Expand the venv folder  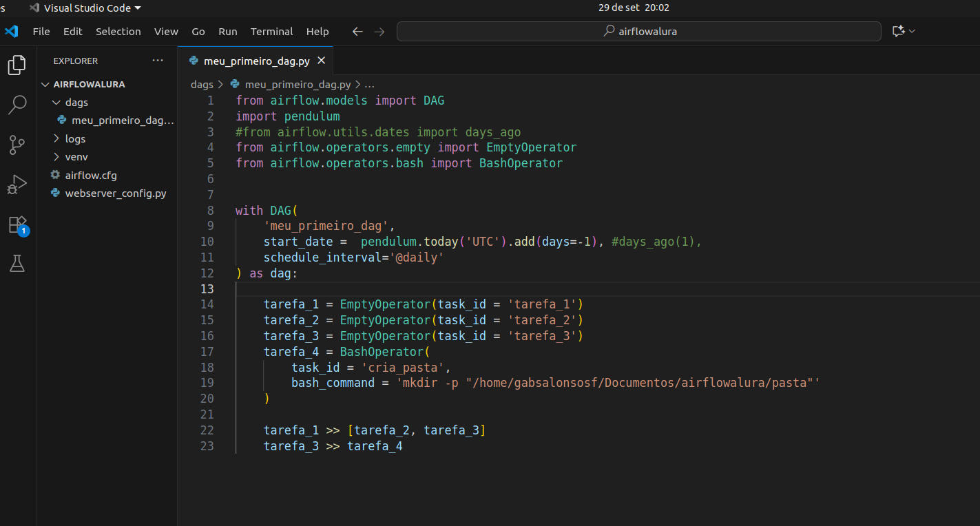pos(57,157)
